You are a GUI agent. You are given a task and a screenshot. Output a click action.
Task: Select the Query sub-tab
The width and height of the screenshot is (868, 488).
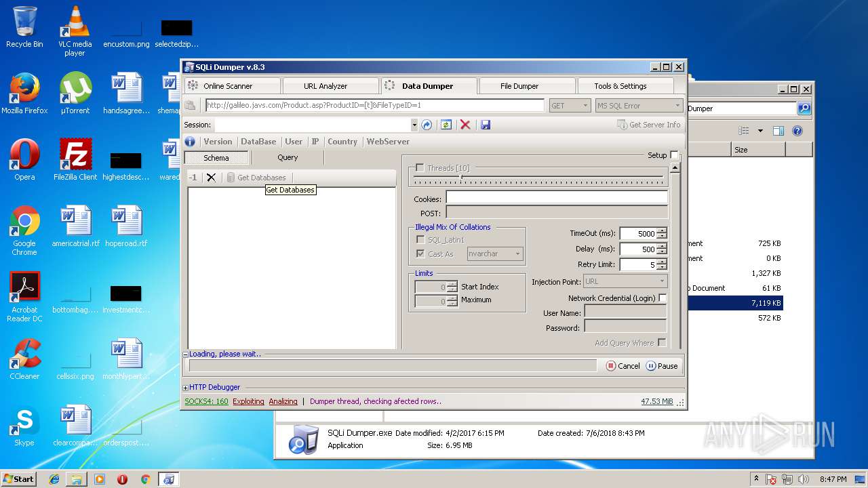[x=288, y=157]
